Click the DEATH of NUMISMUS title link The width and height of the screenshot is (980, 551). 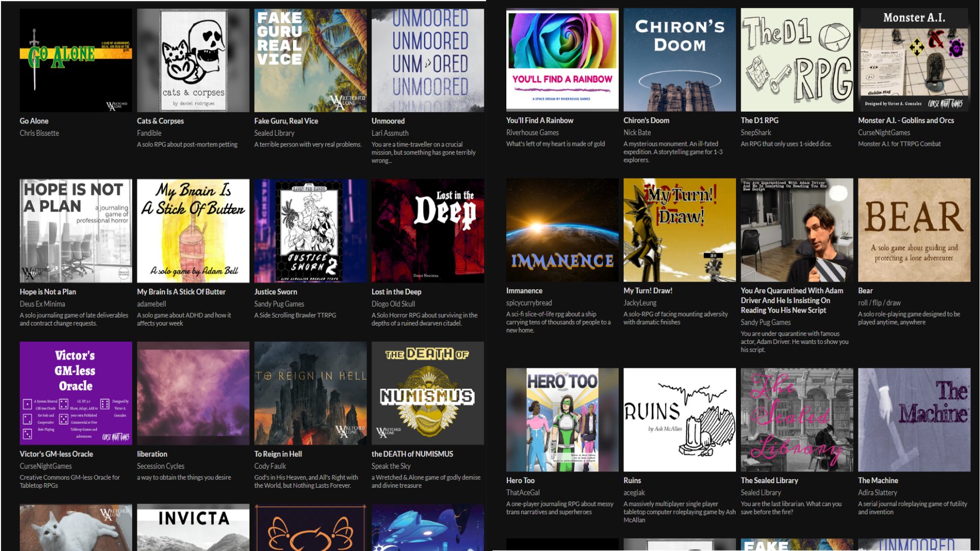tap(412, 454)
